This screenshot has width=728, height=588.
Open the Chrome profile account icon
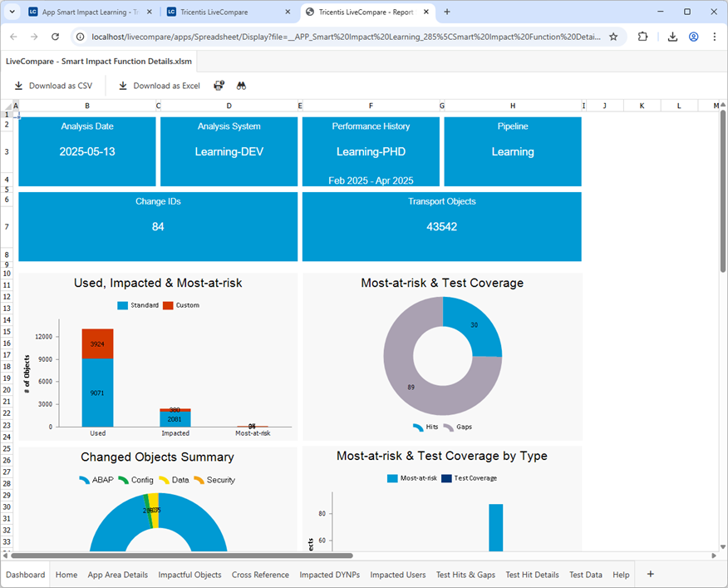pyautogui.click(x=692, y=37)
